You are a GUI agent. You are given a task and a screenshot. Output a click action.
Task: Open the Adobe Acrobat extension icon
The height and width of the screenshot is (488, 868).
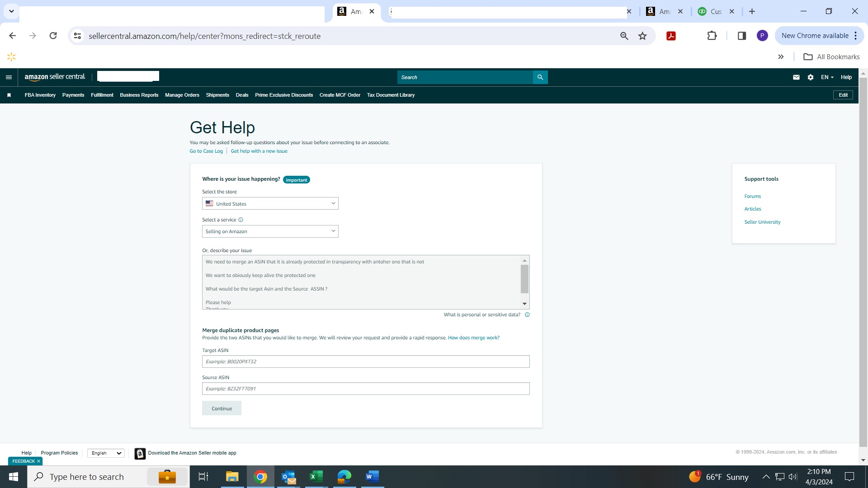(x=671, y=36)
